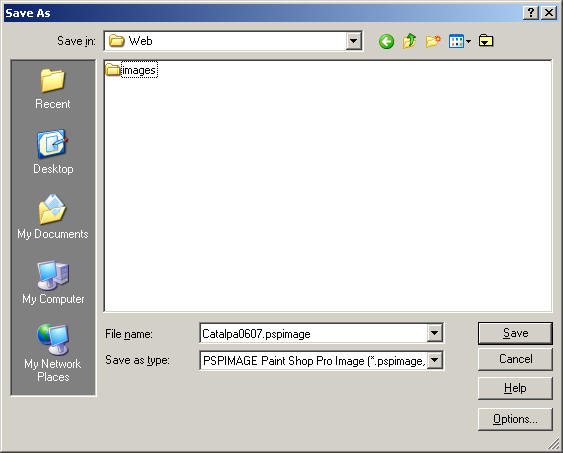Select the images folder icon
The width and height of the screenshot is (563, 453).
112,69
